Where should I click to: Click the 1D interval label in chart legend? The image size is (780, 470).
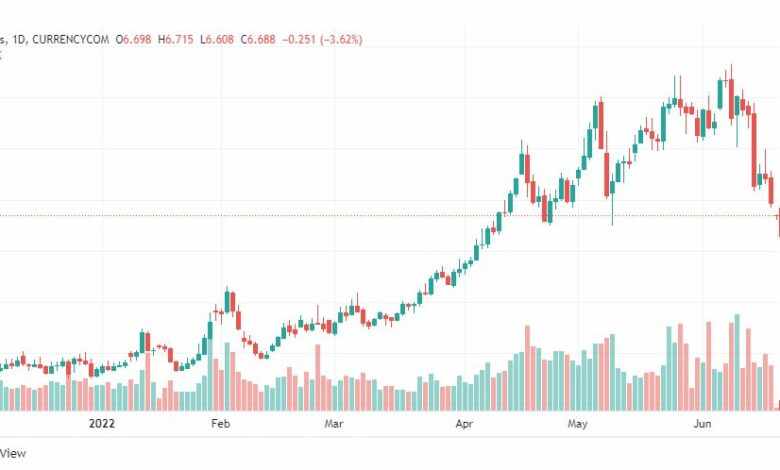coord(19,39)
